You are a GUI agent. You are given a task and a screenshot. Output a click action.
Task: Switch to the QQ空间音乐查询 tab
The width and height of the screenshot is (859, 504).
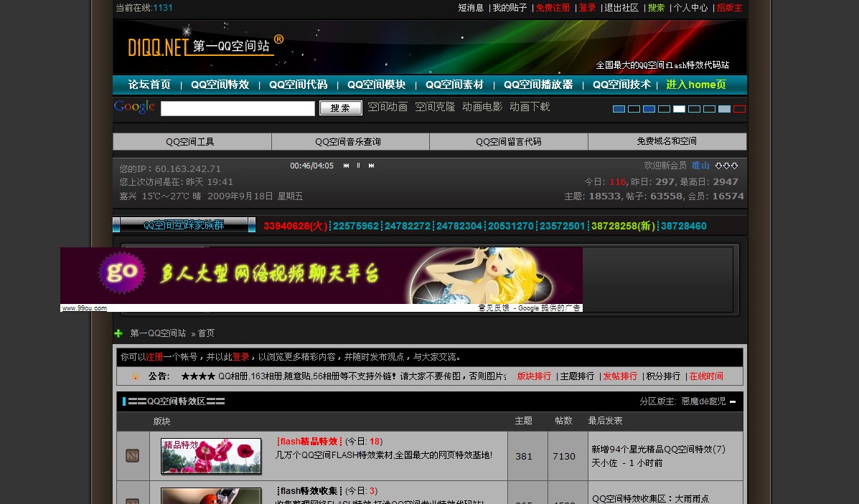click(x=350, y=142)
